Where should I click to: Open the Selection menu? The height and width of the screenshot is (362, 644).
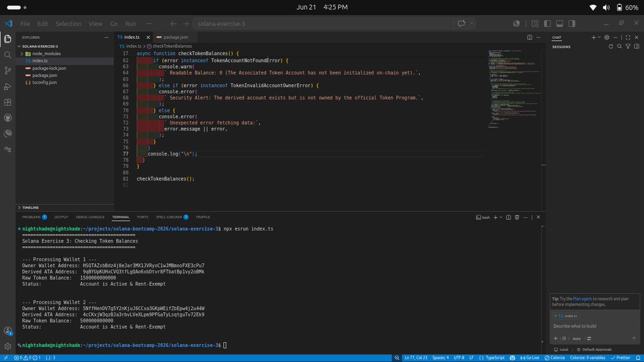coord(68,24)
